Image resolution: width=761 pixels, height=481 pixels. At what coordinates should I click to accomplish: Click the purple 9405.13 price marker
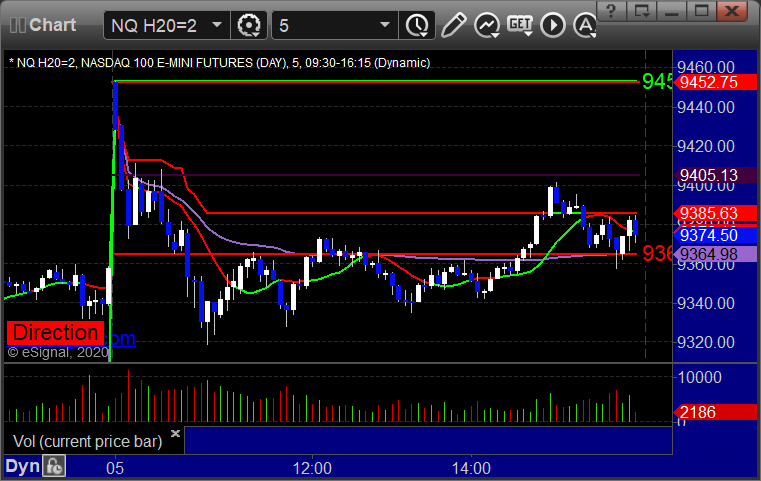[x=715, y=175]
